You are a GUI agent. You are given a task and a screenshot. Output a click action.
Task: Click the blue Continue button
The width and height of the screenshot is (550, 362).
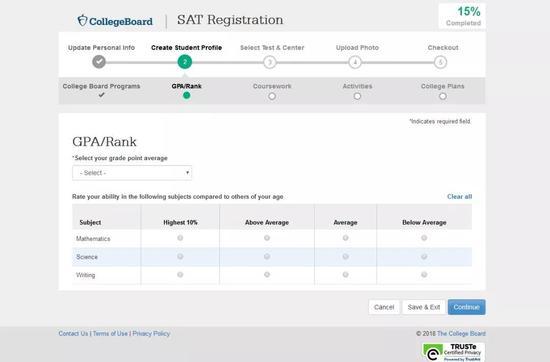coord(467,307)
